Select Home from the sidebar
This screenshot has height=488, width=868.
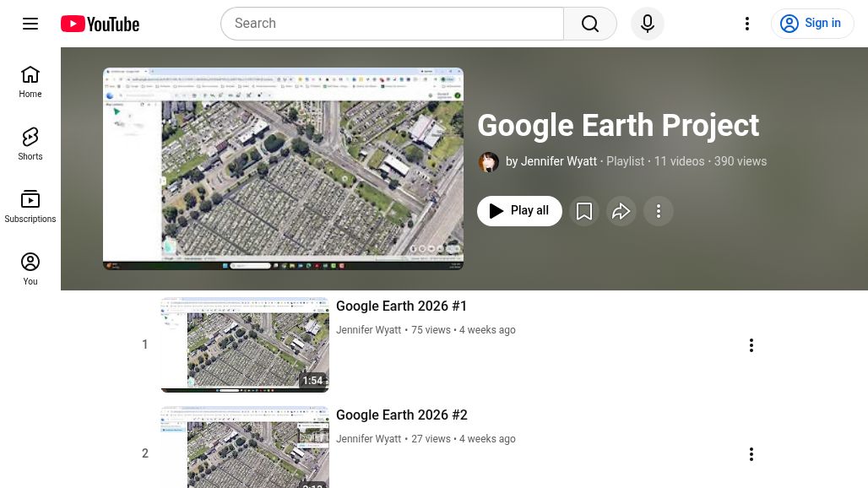click(x=30, y=82)
